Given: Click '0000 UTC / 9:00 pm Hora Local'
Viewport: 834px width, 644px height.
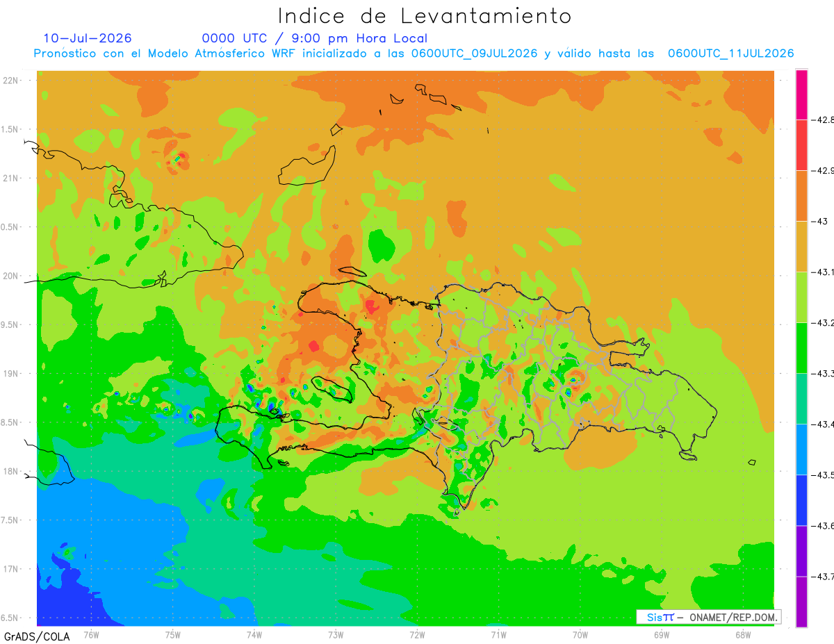Looking at the screenshot, I should coord(315,38).
